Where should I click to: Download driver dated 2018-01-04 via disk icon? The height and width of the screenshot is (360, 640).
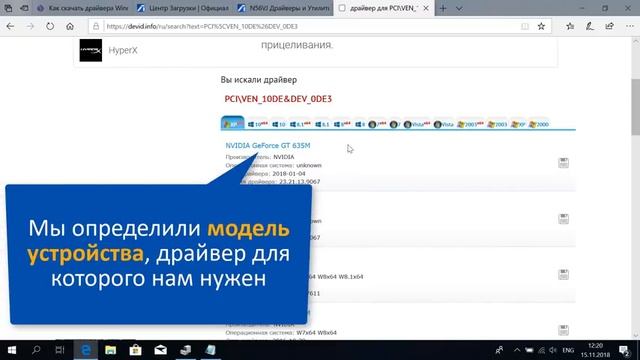[563, 163]
